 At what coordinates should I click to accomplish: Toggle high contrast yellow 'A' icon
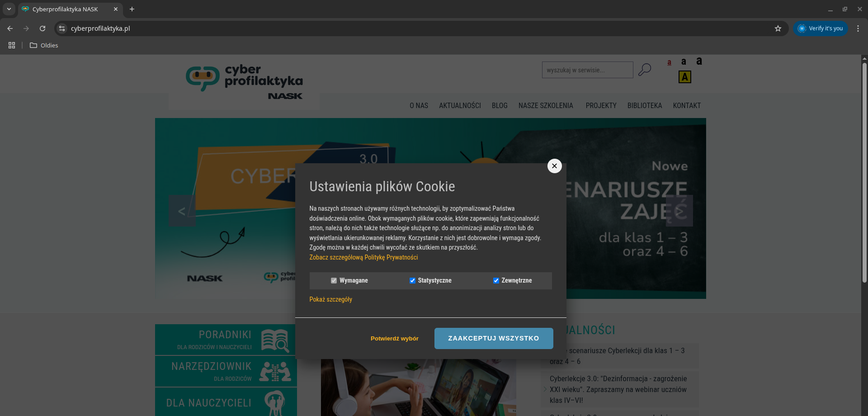pos(684,77)
